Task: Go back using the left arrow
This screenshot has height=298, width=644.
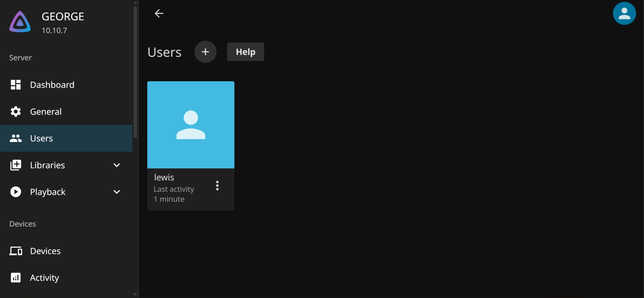Action: point(159,14)
